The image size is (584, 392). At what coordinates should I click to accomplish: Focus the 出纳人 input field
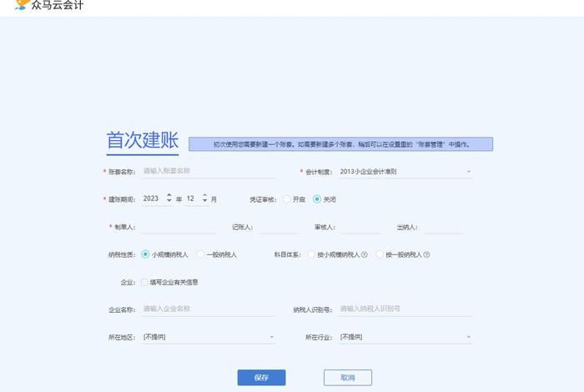[444, 227]
